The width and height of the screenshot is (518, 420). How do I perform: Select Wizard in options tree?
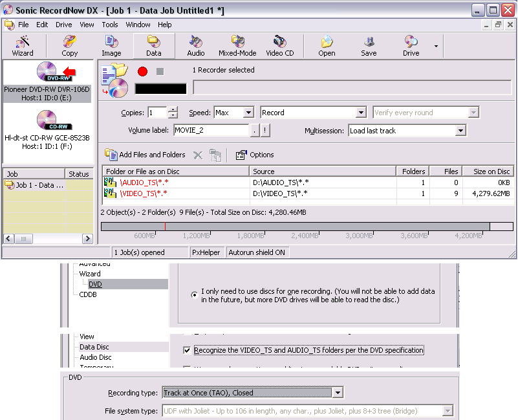tap(90, 274)
